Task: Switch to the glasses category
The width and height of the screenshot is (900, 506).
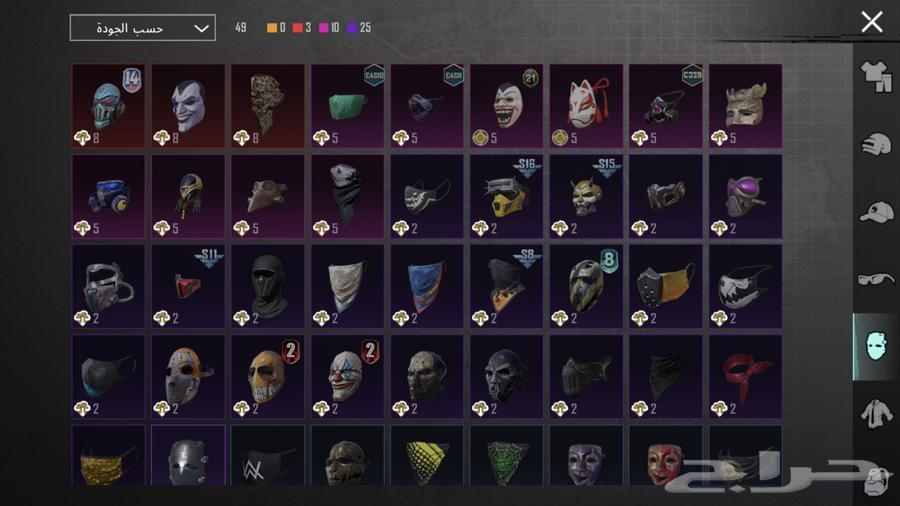Action: 876,279
